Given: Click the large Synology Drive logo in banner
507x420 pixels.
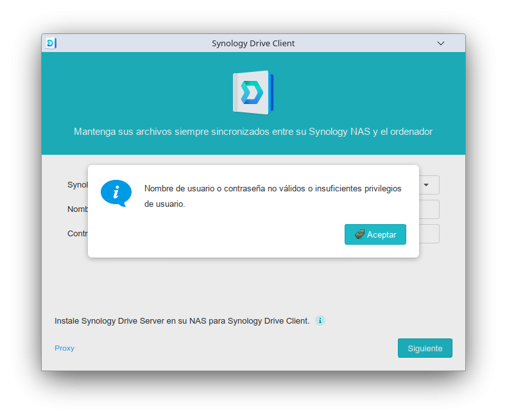Looking at the screenshot, I should 253,92.
